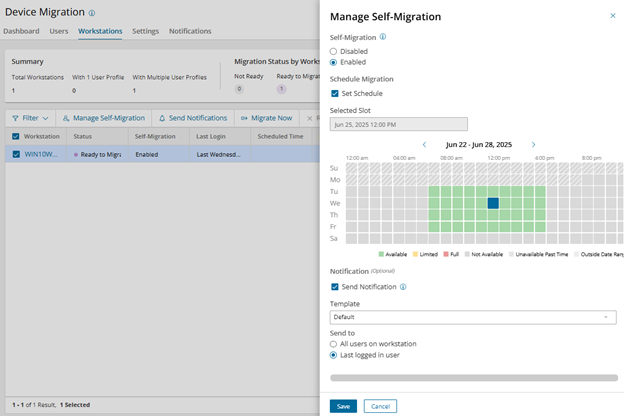
Task: Click the Cancel button
Action: coord(380,406)
